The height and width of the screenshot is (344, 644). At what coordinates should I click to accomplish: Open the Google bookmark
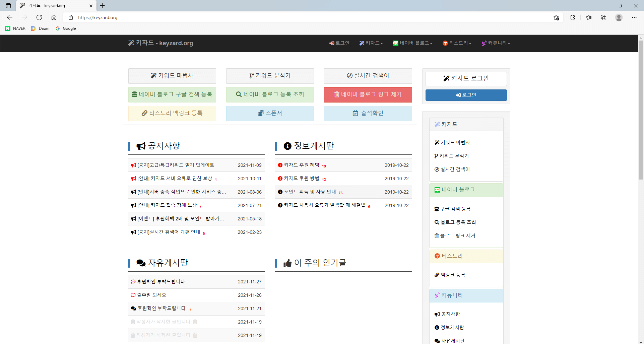click(66, 28)
